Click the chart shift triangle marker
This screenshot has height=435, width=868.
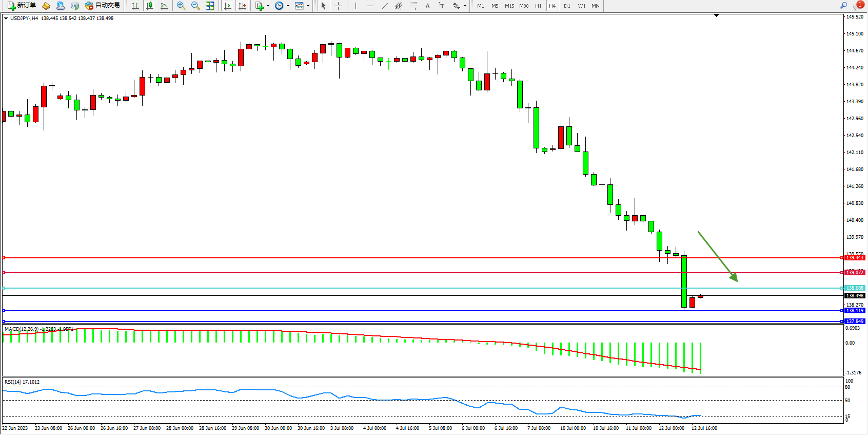716,16
